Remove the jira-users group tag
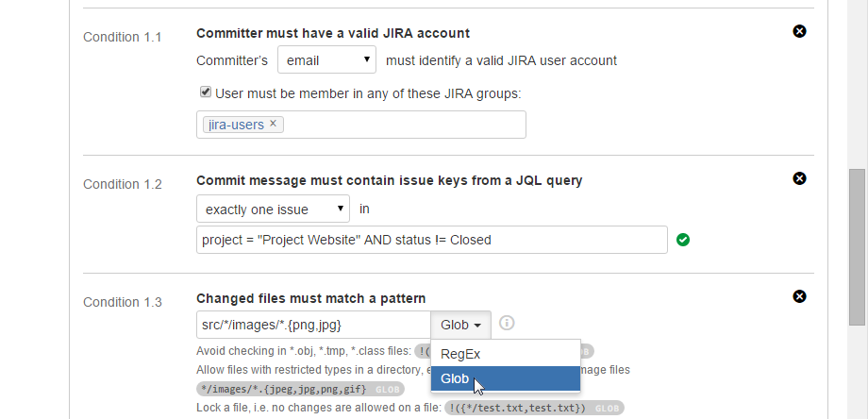The image size is (868, 419). [273, 124]
